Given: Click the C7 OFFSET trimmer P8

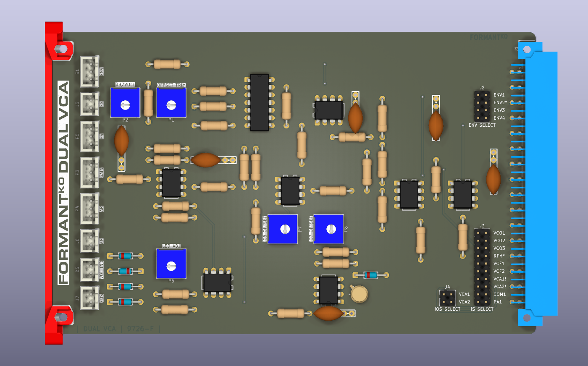Looking at the screenshot, I should [x=329, y=229].
